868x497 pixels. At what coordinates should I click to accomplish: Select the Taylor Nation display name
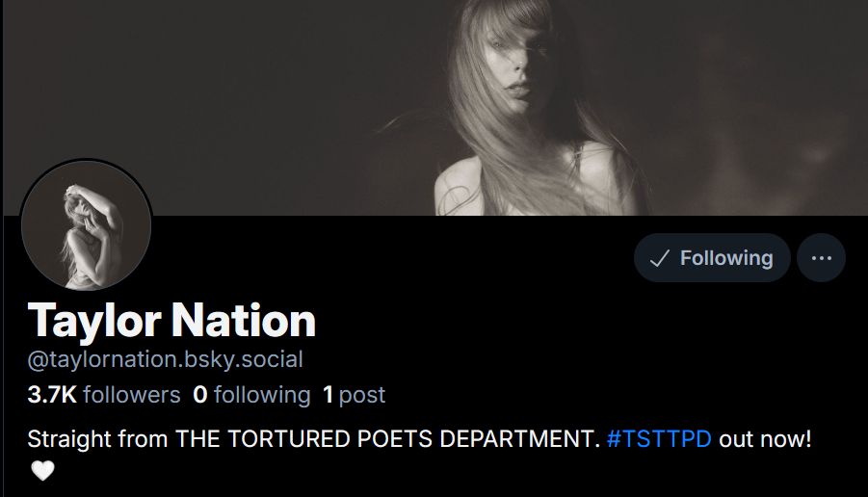[x=171, y=321]
